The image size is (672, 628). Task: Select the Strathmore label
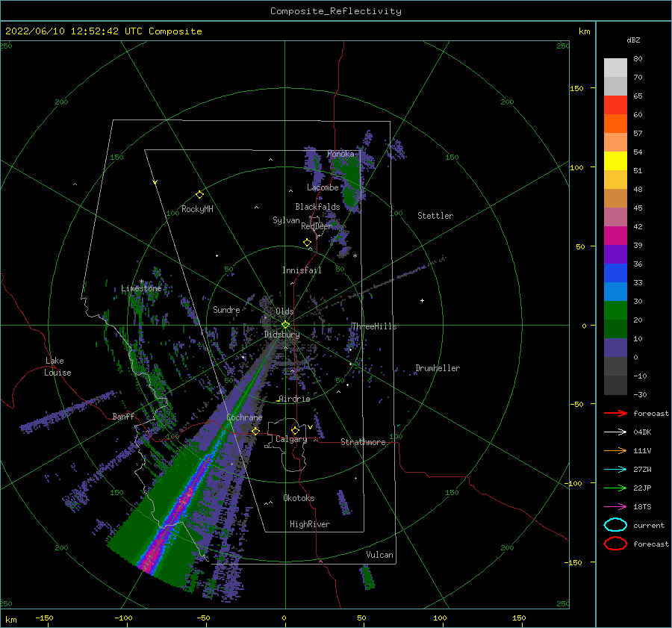(x=363, y=442)
